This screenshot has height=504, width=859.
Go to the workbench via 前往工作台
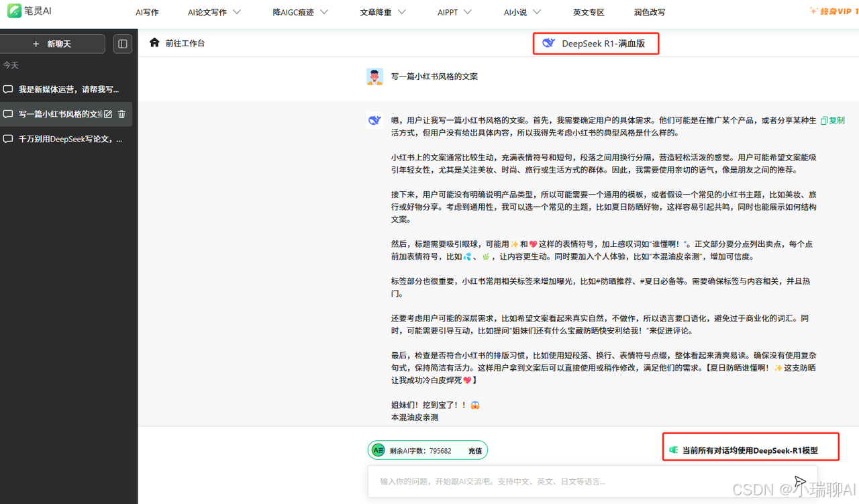[x=186, y=43]
